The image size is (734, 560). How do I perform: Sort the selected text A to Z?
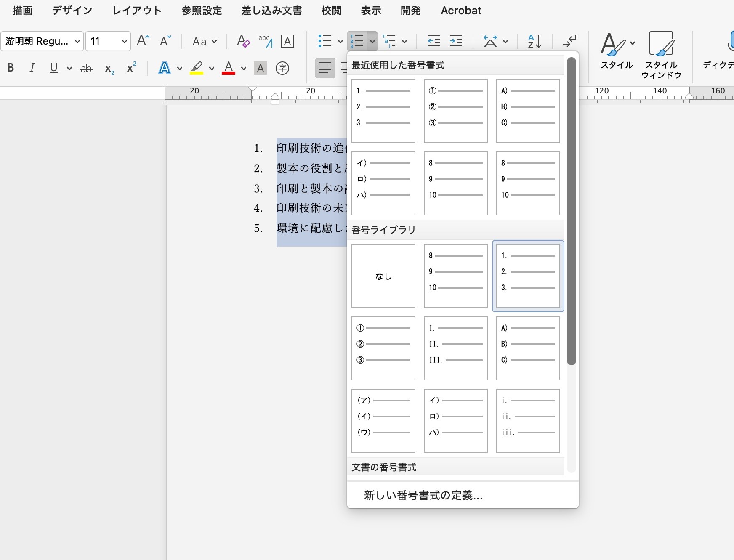click(535, 41)
